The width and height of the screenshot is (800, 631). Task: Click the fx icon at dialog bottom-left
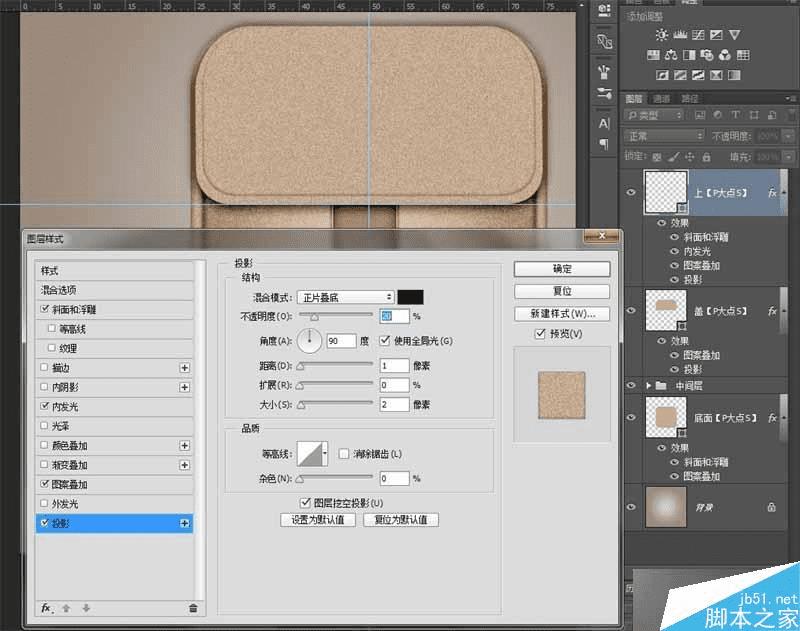46,607
